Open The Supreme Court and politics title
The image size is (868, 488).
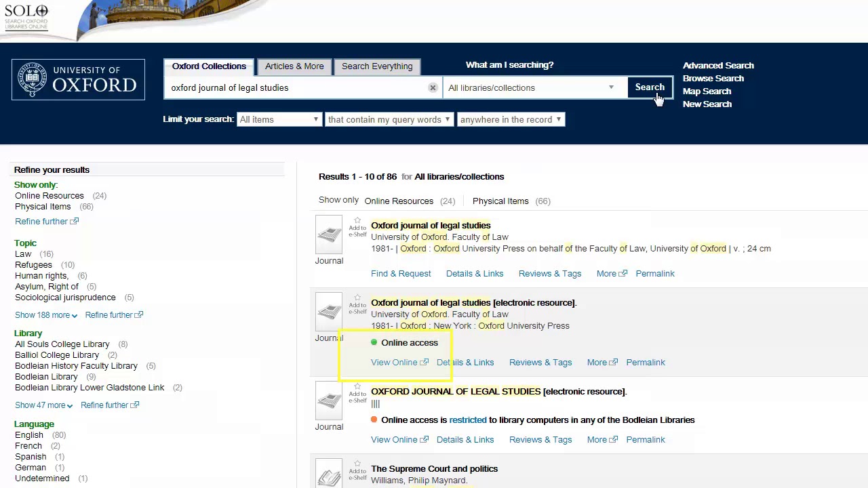click(x=434, y=469)
